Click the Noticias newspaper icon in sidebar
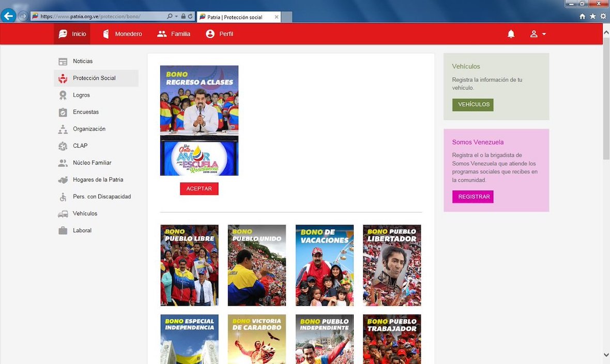This screenshot has height=364, width=610. click(x=63, y=61)
